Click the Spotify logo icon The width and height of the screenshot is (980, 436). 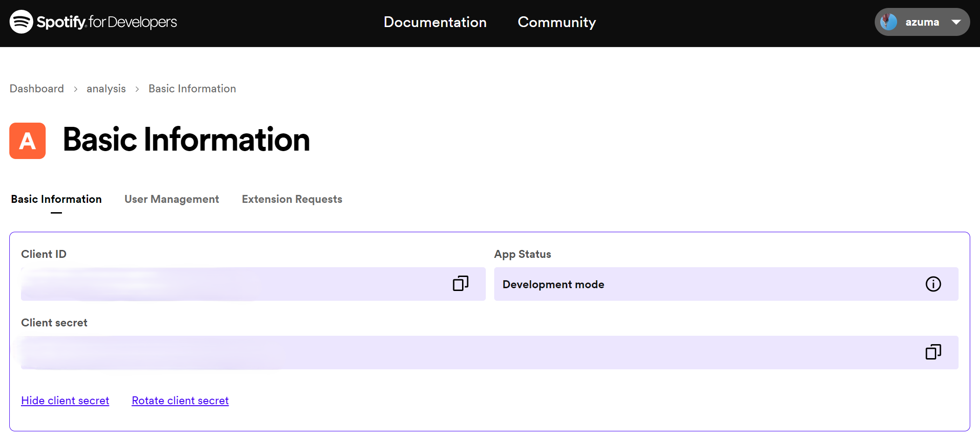pyautogui.click(x=21, y=22)
